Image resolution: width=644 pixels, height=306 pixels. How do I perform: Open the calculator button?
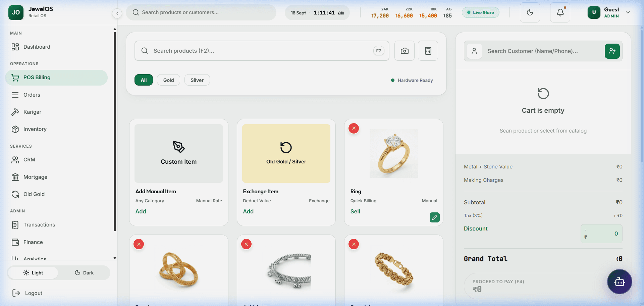coord(428,51)
